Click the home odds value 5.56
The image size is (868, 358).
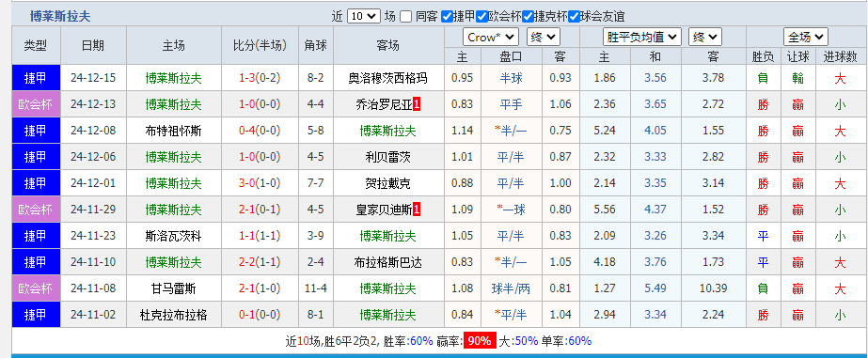click(605, 210)
